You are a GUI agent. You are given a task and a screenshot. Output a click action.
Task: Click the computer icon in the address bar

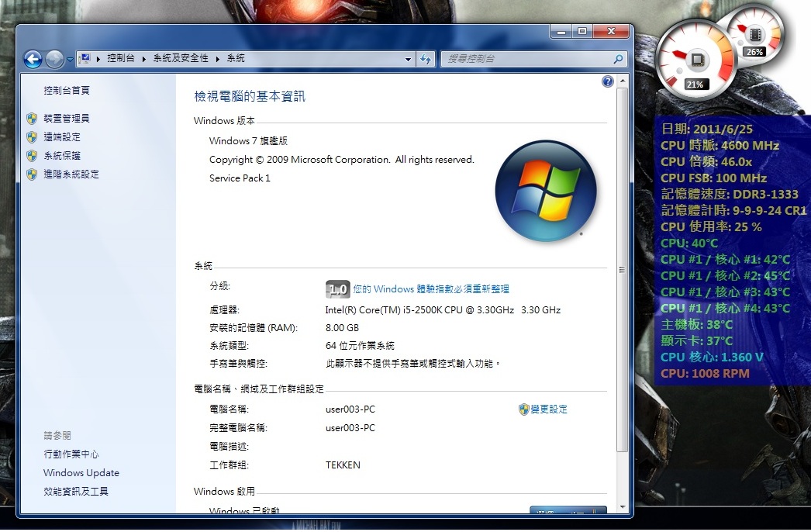86,59
